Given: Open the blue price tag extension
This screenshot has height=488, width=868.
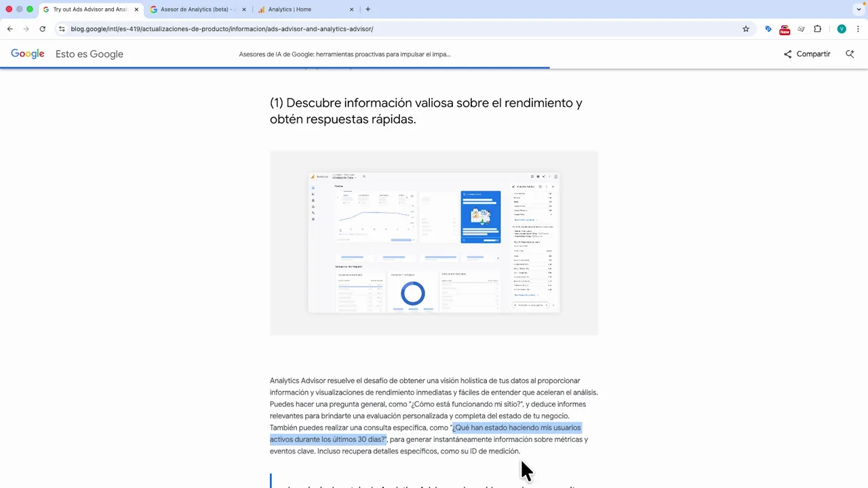Looking at the screenshot, I should [x=768, y=29].
